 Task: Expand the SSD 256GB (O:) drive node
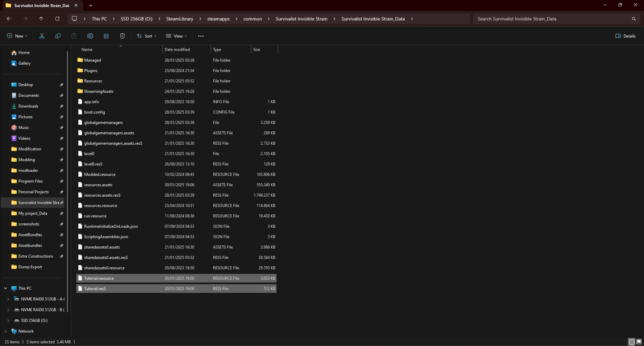tap(8, 321)
